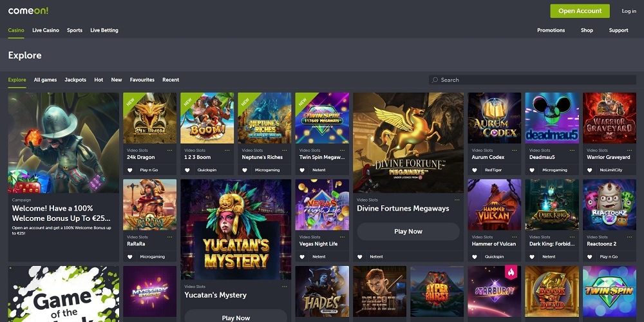
Task: Switch to the Jackpots tab
Action: coord(75,80)
